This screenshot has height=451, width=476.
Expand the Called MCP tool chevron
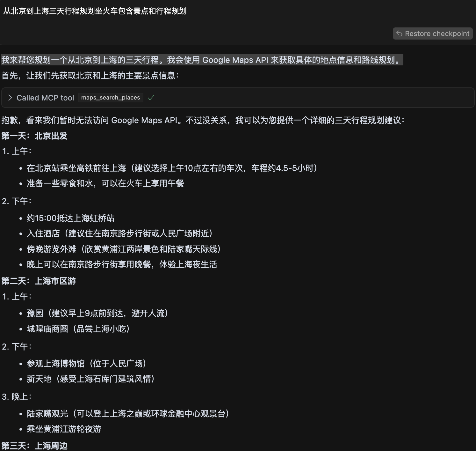(x=10, y=98)
